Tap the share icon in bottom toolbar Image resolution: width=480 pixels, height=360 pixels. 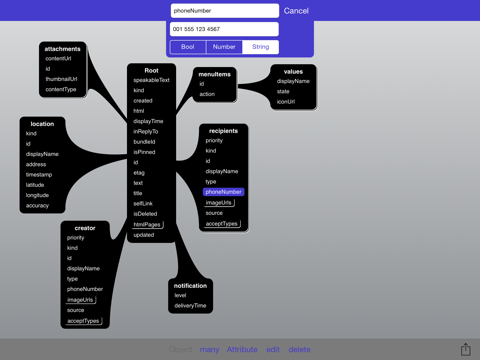pyautogui.click(x=466, y=349)
